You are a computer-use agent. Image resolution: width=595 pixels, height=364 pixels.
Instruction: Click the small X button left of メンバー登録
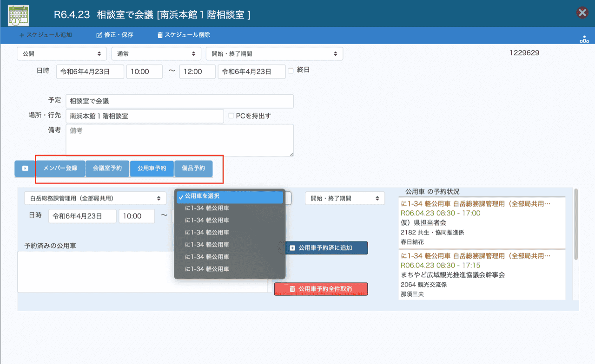click(x=25, y=169)
